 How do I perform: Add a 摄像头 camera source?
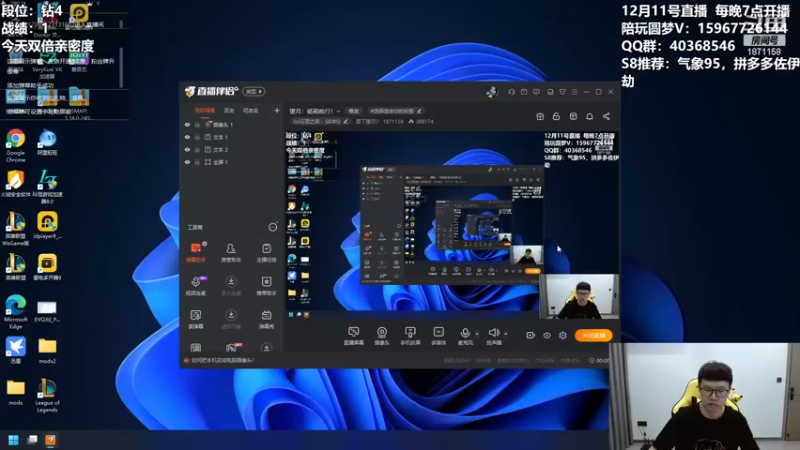point(382,336)
